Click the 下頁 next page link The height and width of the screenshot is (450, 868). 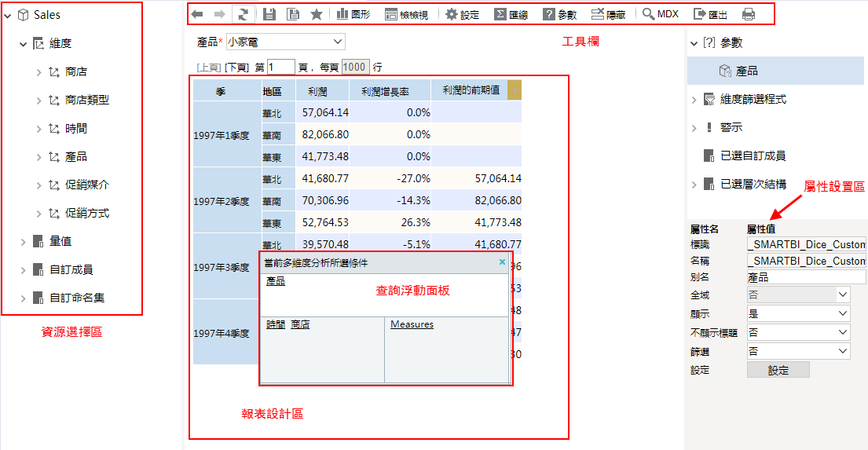click(x=237, y=68)
